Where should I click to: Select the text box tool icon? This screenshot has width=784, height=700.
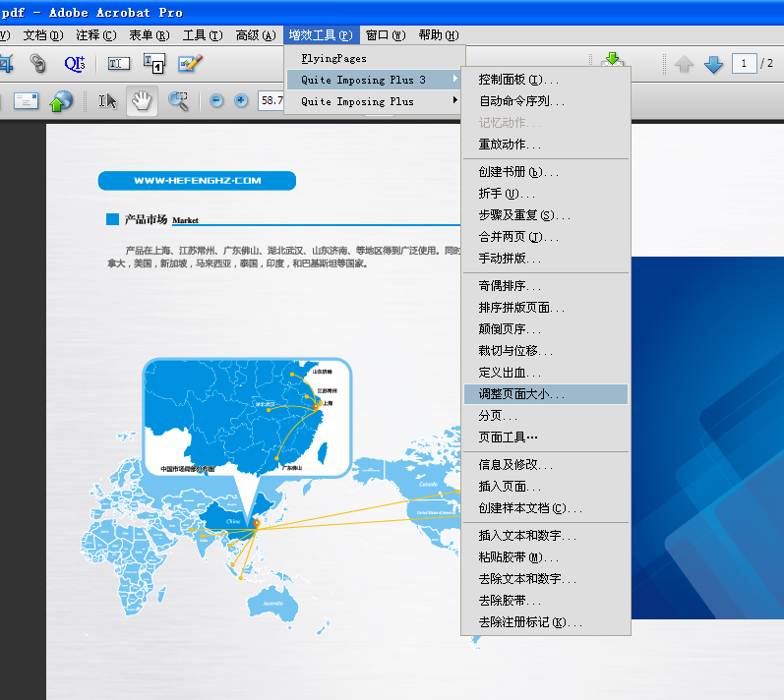(154, 64)
